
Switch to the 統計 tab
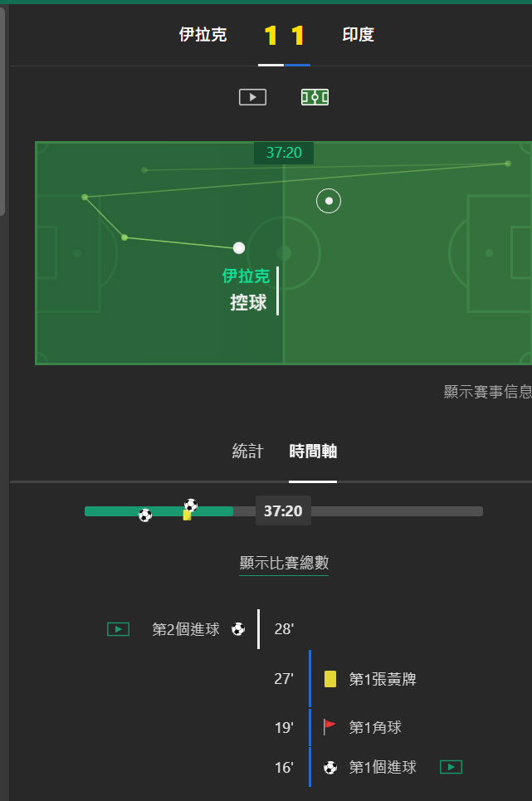(247, 451)
